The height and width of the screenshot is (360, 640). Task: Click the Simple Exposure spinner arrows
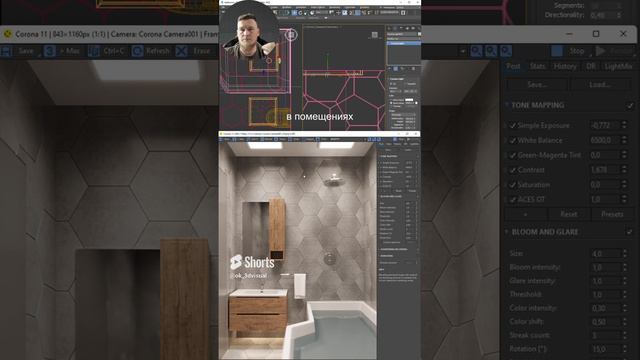click(x=624, y=126)
